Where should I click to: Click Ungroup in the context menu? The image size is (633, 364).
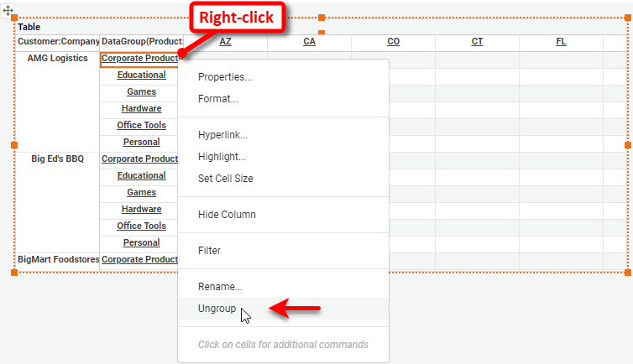tap(217, 309)
